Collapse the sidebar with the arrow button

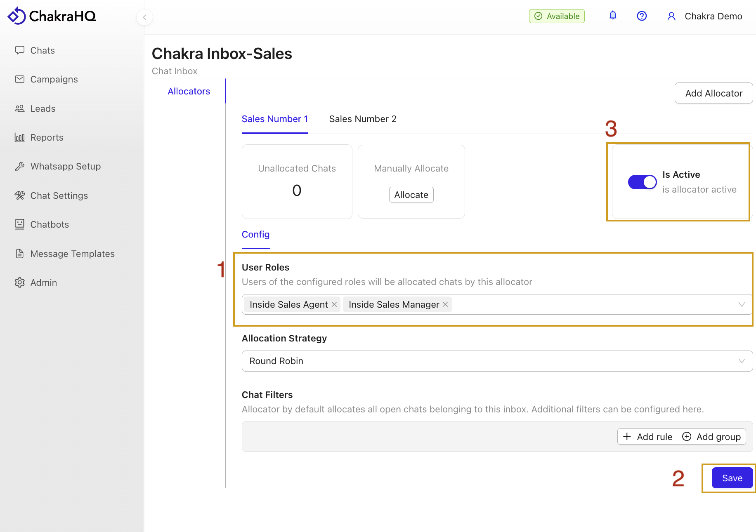click(x=144, y=17)
